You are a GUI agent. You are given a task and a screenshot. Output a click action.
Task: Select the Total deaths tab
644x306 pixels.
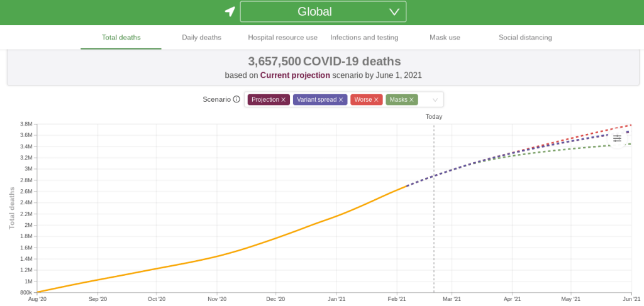(121, 38)
